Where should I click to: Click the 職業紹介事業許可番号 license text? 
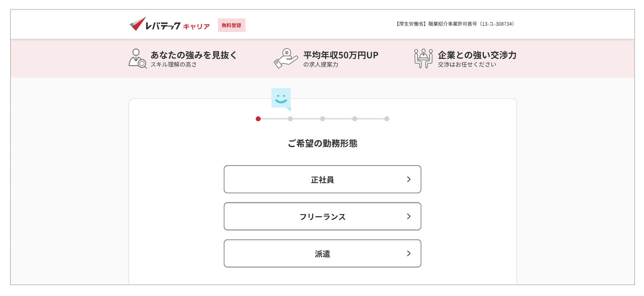[x=453, y=24]
